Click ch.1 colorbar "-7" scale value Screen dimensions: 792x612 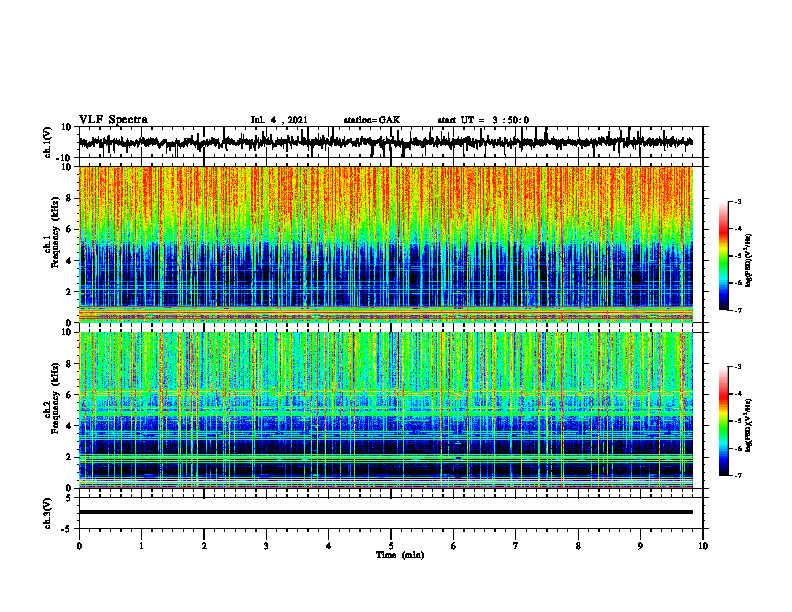738,310
